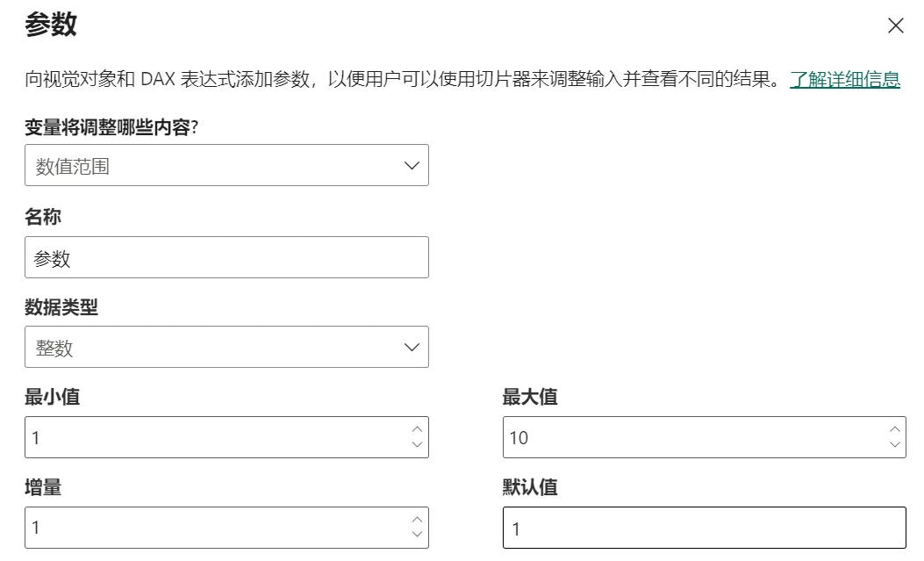Click the chevron on the 数值范围 selector

411,164
